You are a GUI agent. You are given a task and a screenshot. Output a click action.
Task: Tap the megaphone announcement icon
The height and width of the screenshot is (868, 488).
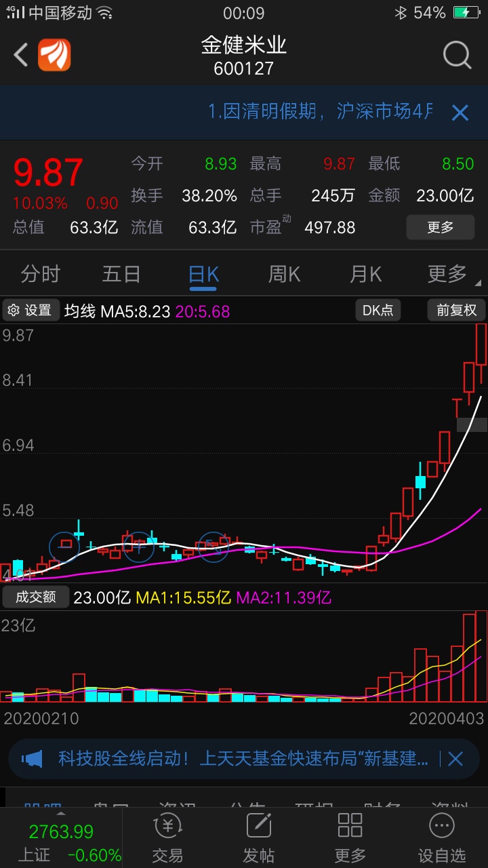(32, 758)
